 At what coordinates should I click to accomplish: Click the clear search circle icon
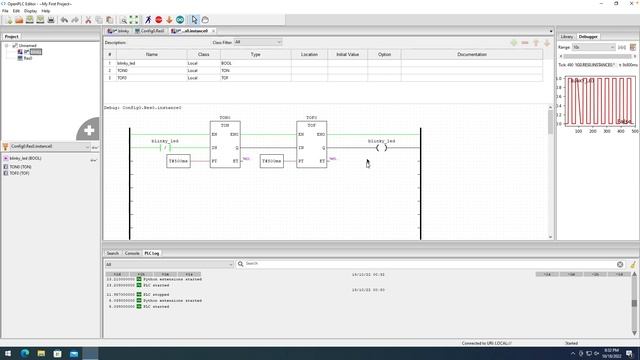[x=620, y=264]
